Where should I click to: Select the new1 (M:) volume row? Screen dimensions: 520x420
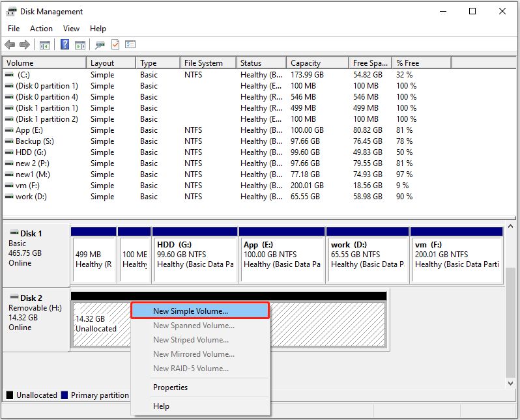(228, 175)
